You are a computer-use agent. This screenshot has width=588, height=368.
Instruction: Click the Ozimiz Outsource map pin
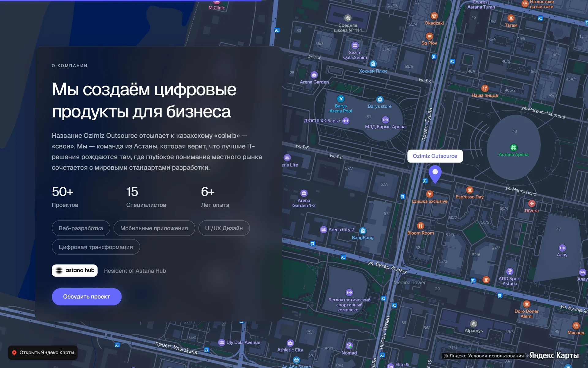pos(435,174)
